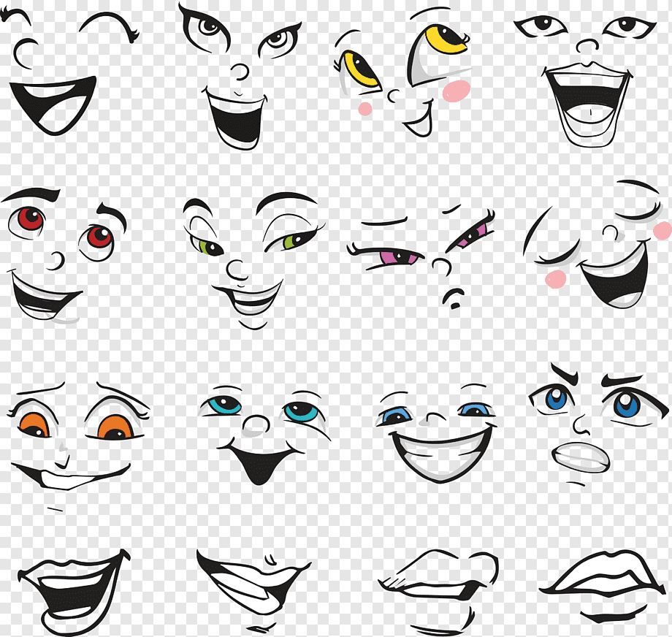Click the large pink cheek beside yellow eye
Viewport: 672px width, 637px height.
click(x=457, y=91)
